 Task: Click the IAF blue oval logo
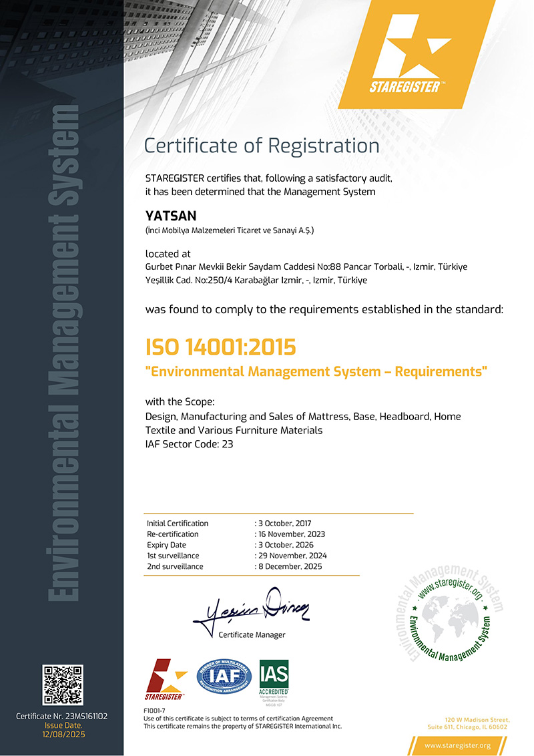point(224,677)
